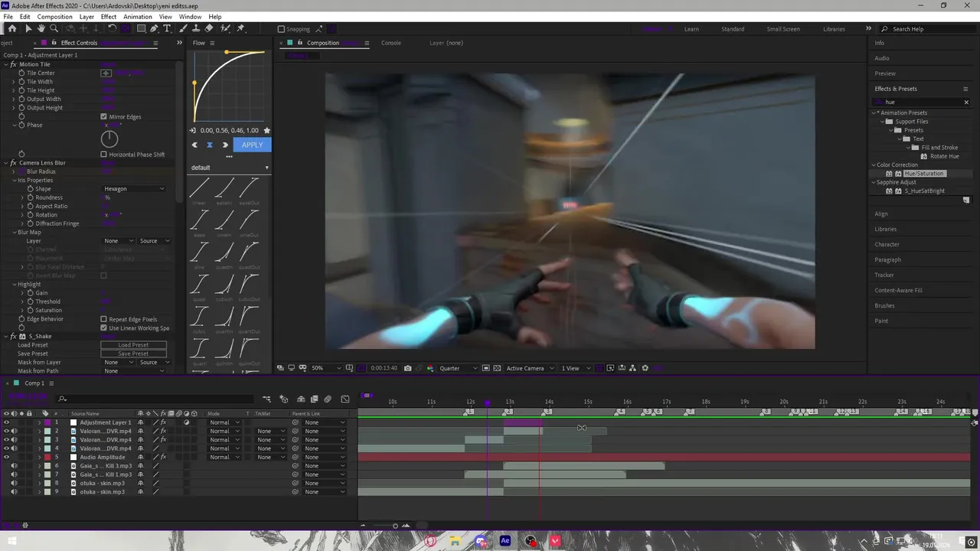The height and width of the screenshot is (551, 980).
Task: Uncheck Mirror Edges in Motion Tile
Action: click(x=104, y=117)
